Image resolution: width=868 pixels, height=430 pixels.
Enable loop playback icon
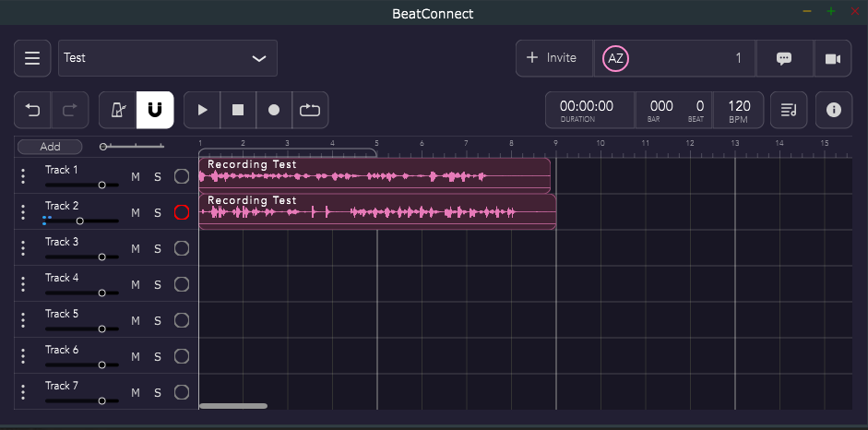pos(310,110)
